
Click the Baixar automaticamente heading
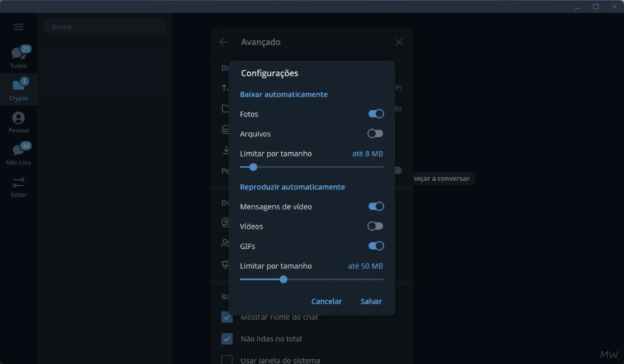click(284, 94)
